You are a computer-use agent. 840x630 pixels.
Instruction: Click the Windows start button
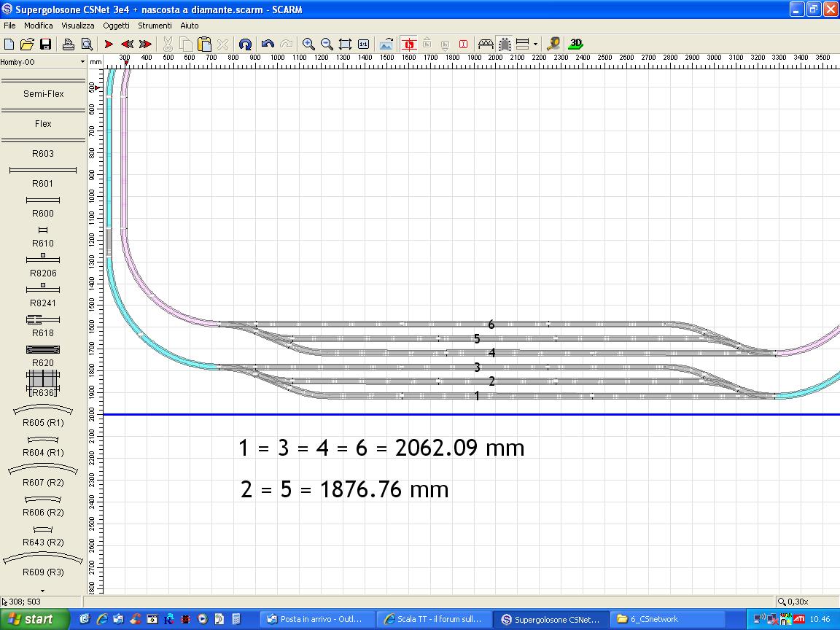pyautogui.click(x=35, y=619)
